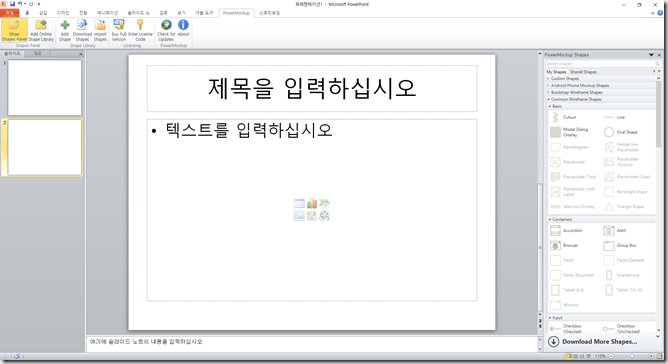
Task: Click the insert SmartArt placeholder icon
Action: click(324, 203)
